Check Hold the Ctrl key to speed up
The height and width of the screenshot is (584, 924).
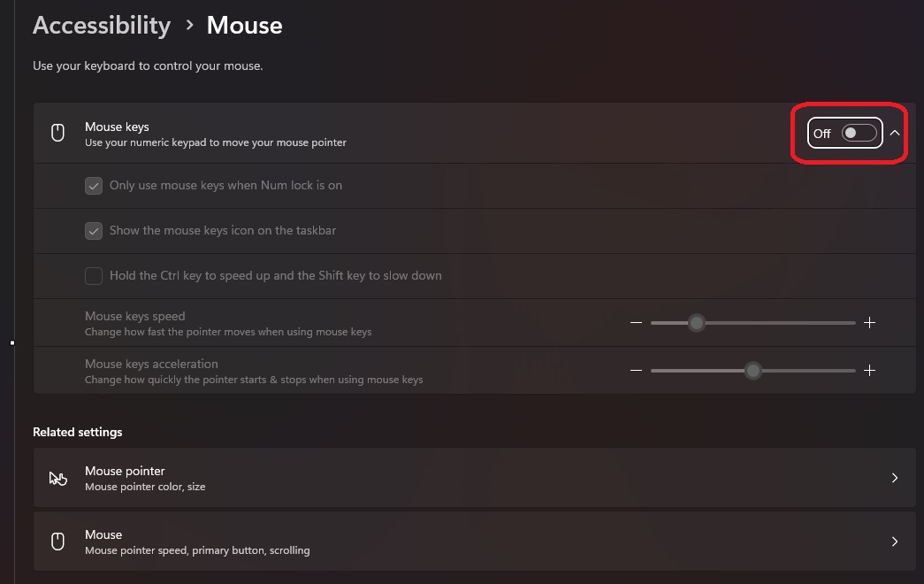94,275
